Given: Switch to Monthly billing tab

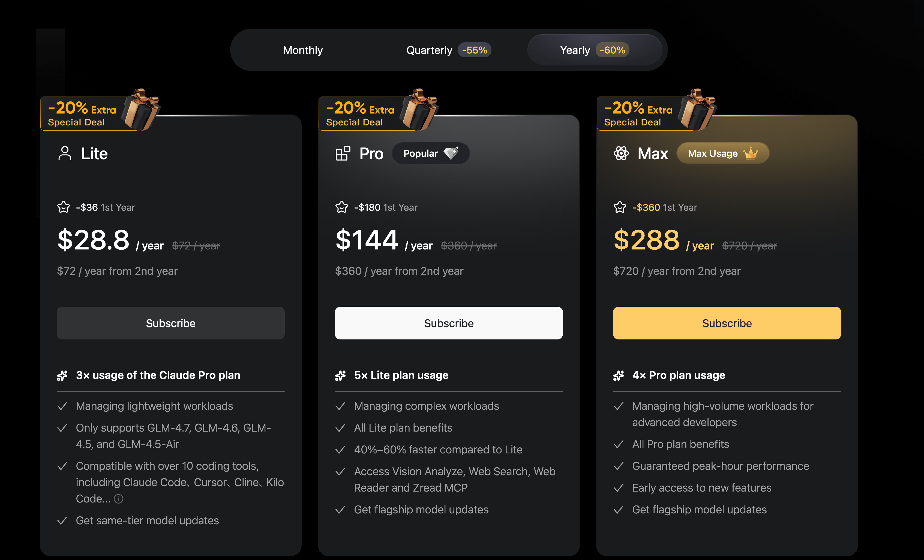Looking at the screenshot, I should tap(303, 50).
